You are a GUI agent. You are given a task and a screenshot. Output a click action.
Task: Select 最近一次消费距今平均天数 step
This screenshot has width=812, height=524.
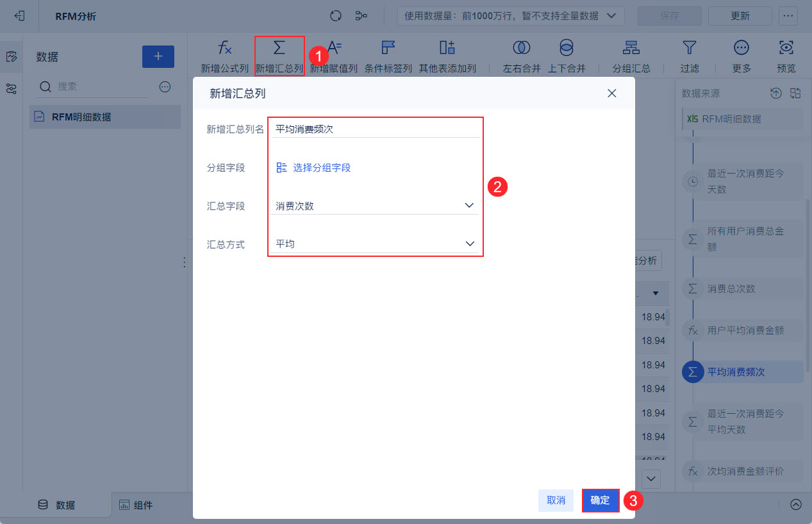[x=742, y=422]
